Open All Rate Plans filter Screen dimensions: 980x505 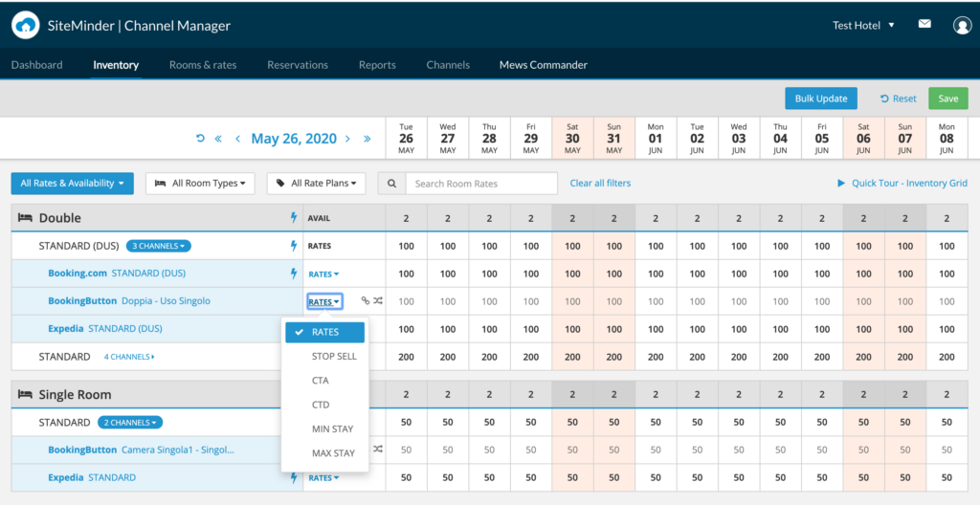pos(316,183)
